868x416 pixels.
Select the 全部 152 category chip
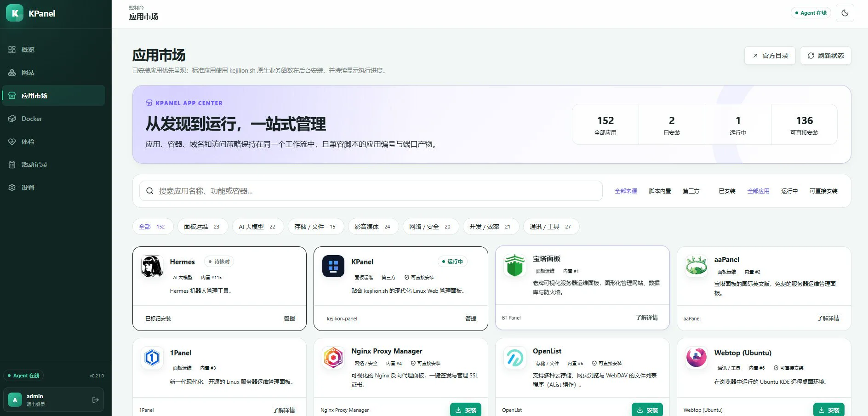(153, 227)
